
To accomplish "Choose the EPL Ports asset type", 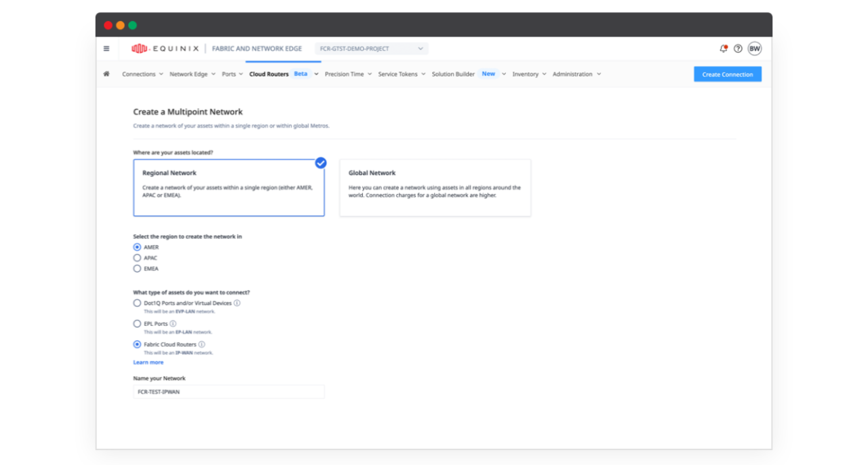I will click(x=137, y=324).
